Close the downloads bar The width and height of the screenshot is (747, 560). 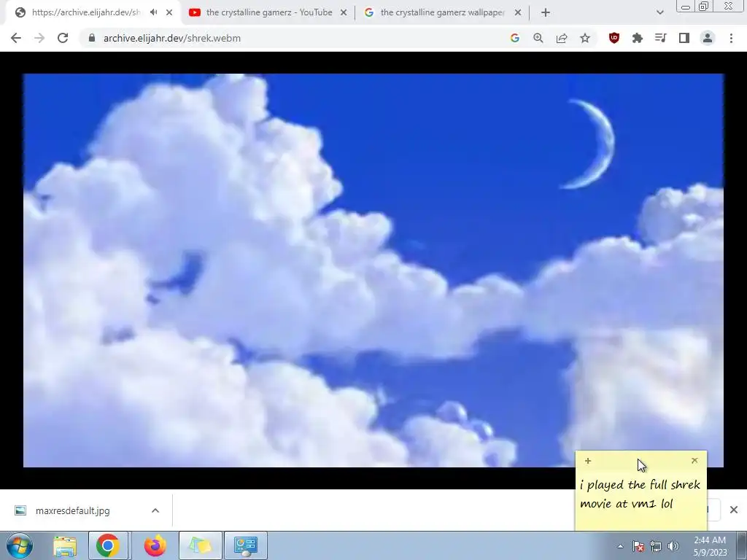pyautogui.click(x=734, y=510)
